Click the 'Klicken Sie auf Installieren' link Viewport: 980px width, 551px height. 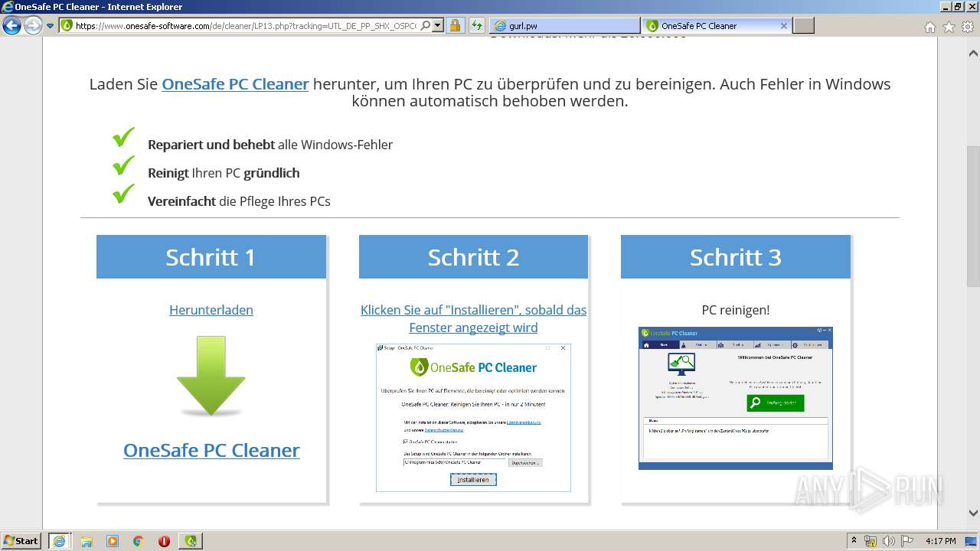point(473,318)
